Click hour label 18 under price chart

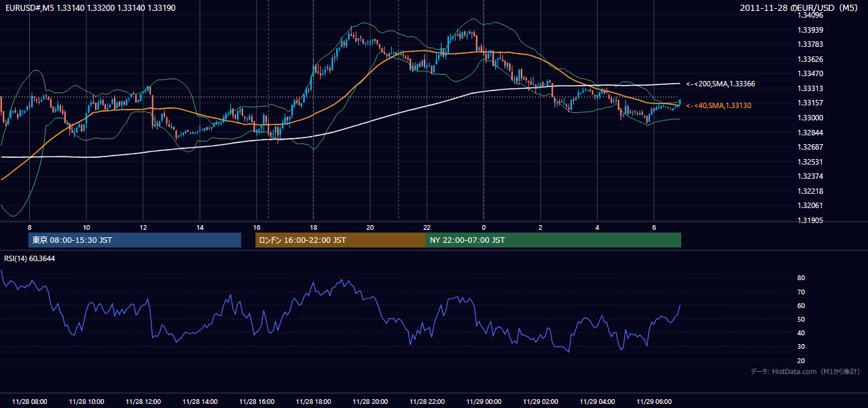[x=313, y=227]
